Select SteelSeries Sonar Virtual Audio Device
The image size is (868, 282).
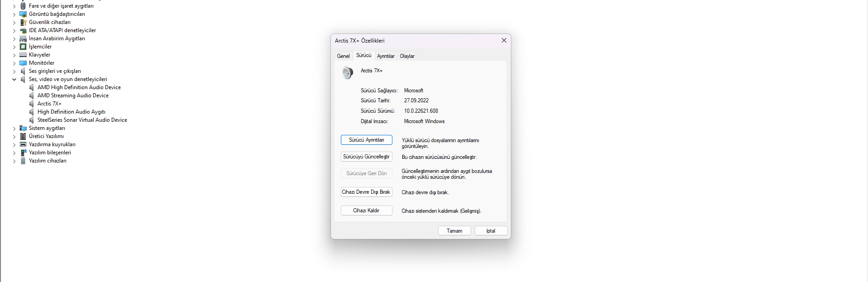click(x=82, y=120)
